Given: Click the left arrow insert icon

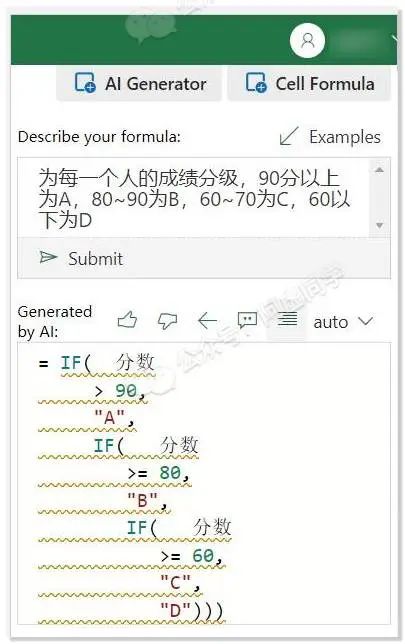Looking at the screenshot, I should point(207,320).
